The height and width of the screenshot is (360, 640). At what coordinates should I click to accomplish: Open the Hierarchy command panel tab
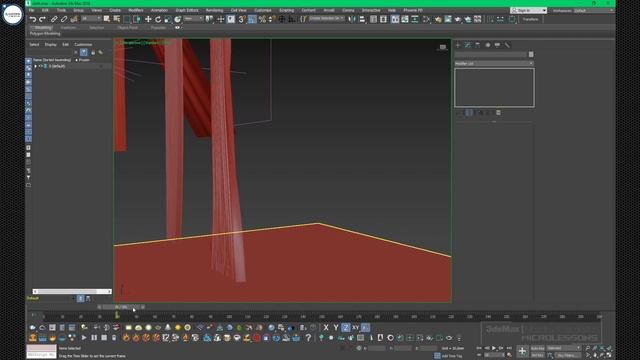478,45
